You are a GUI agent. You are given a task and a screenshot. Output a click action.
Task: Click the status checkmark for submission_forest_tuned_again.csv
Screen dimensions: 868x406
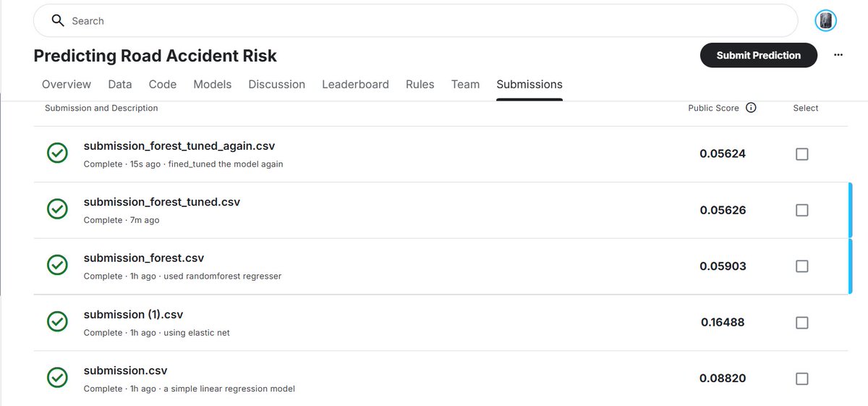(x=57, y=153)
